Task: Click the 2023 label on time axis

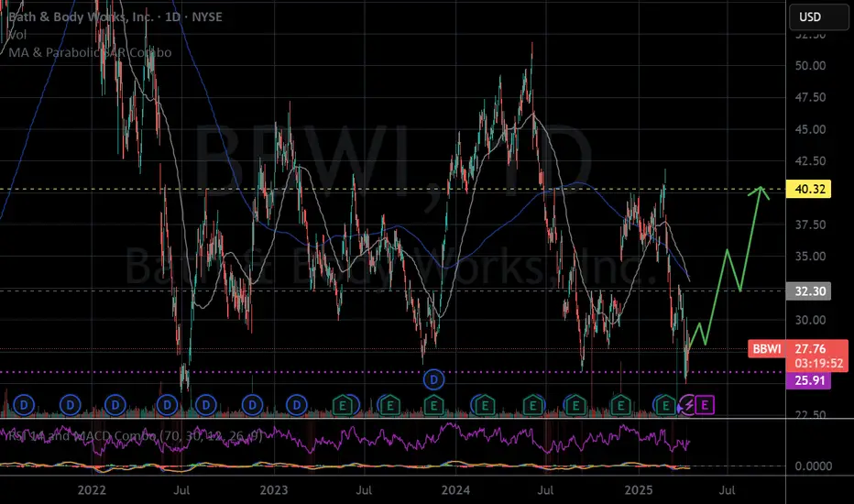Action: pyautogui.click(x=273, y=490)
